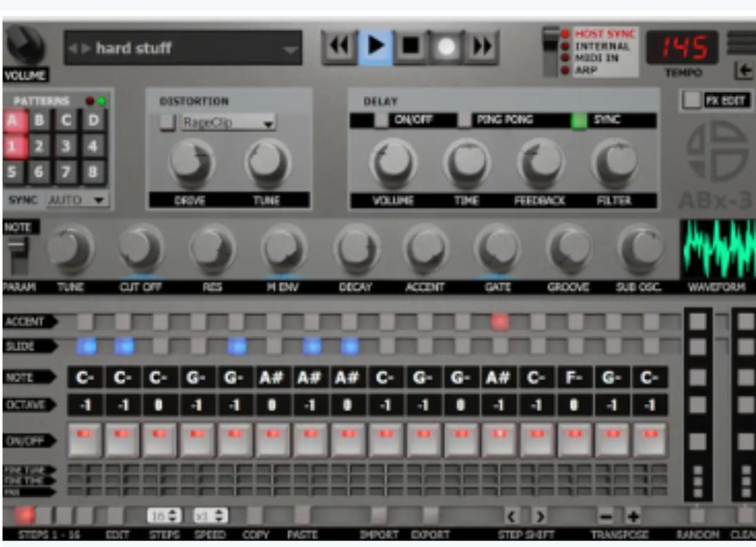The height and width of the screenshot is (547, 756).
Task: Stop playback with the stop button
Action: pos(410,47)
